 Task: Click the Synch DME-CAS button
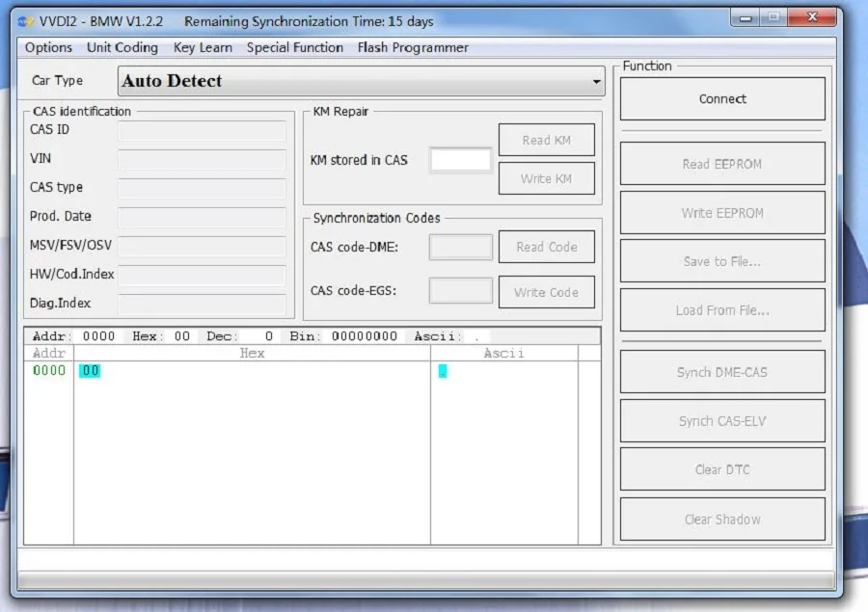coord(722,372)
